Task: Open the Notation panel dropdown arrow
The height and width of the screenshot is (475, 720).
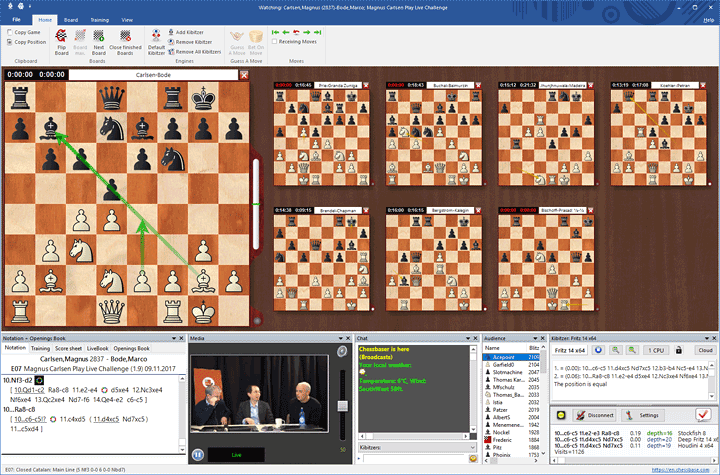Action: (174, 339)
